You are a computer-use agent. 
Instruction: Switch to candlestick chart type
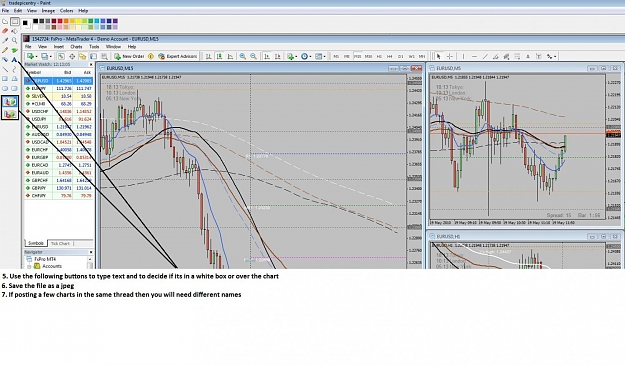tap(219, 57)
